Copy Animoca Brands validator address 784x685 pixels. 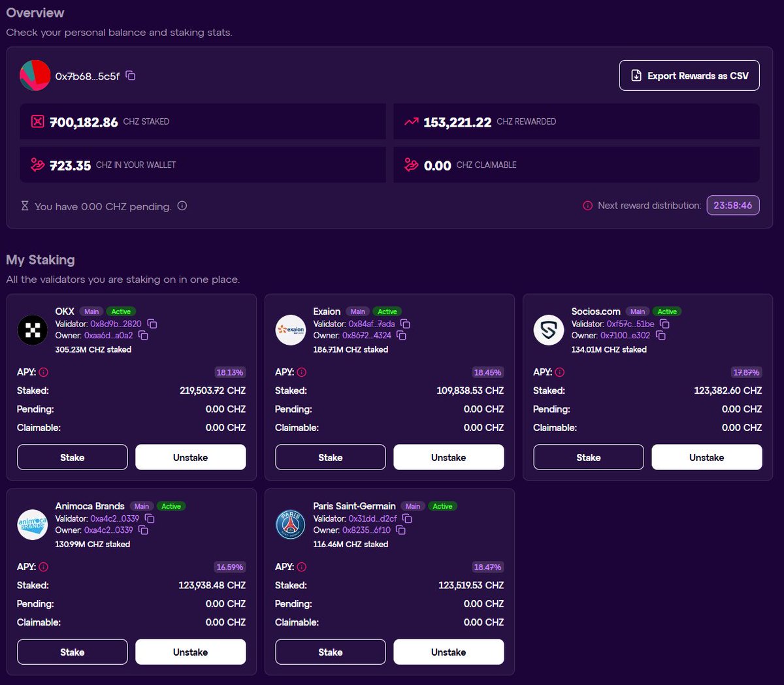pos(150,518)
